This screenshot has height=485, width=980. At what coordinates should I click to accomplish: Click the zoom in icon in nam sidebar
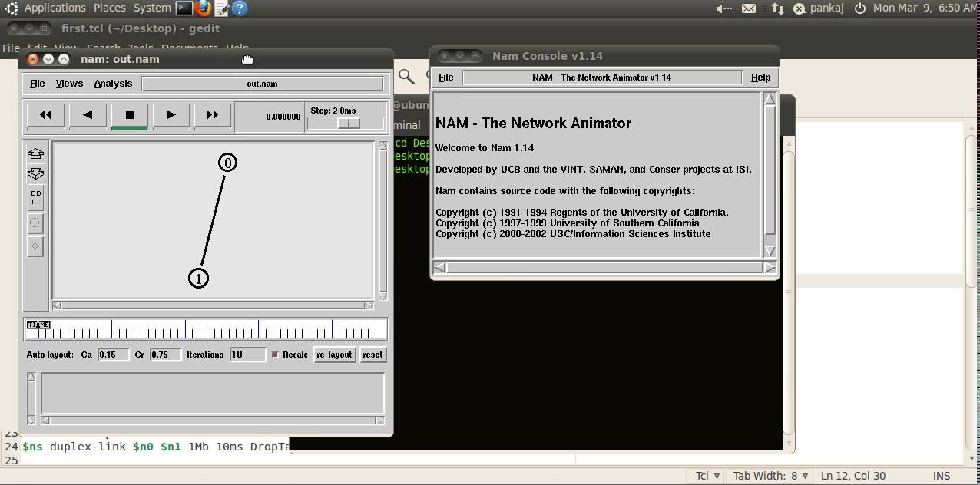[35, 153]
